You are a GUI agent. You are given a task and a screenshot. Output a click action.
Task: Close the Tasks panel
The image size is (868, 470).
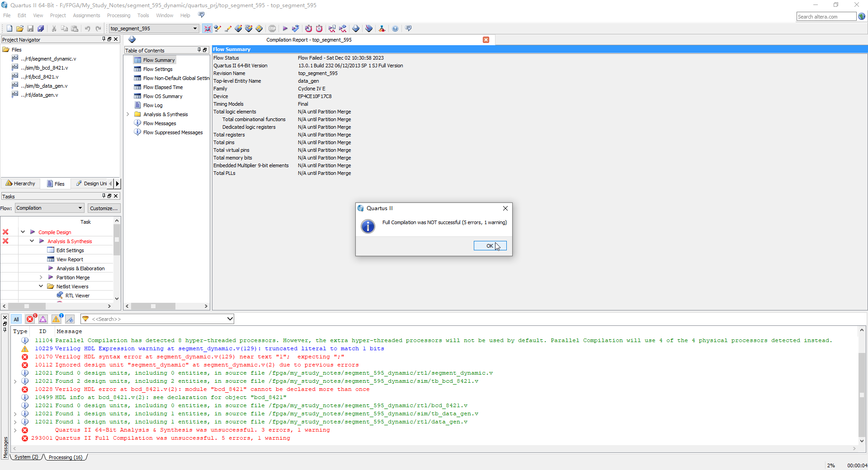tap(116, 196)
